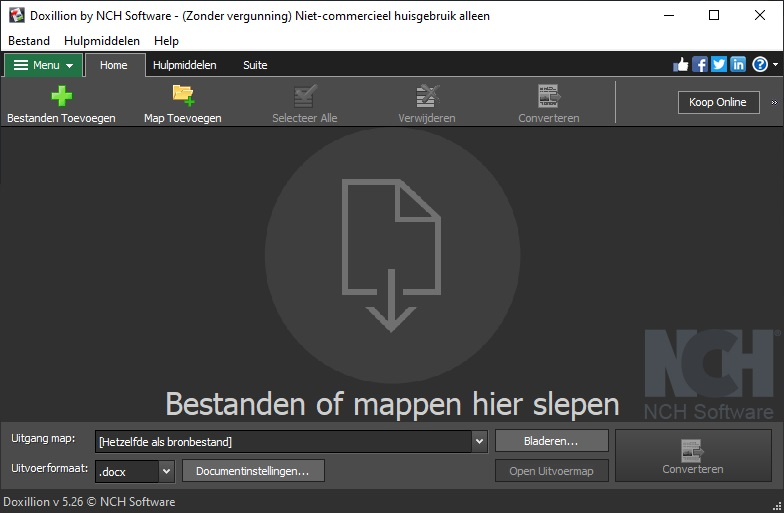Click the file drop area document icon
The height and width of the screenshot is (513, 784).
coord(392,256)
